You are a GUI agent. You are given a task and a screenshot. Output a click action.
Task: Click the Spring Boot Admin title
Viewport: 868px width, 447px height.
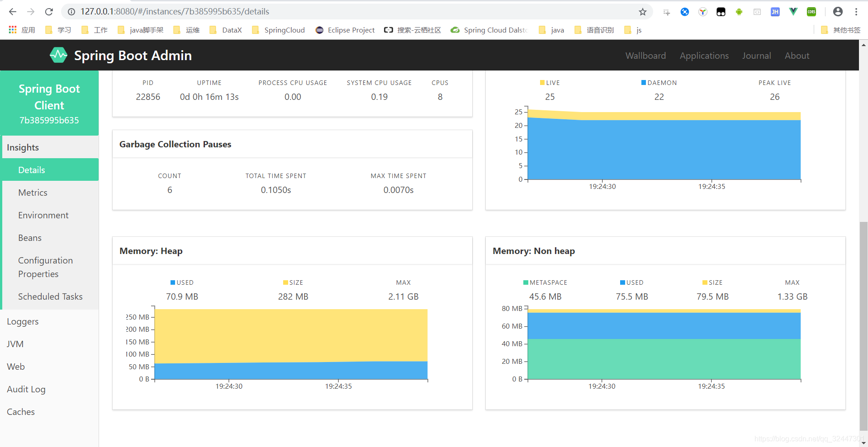coord(133,55)
